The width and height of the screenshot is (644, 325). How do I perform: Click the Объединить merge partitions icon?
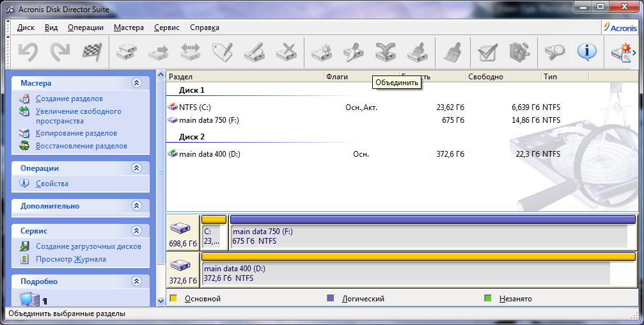point(385,52)
